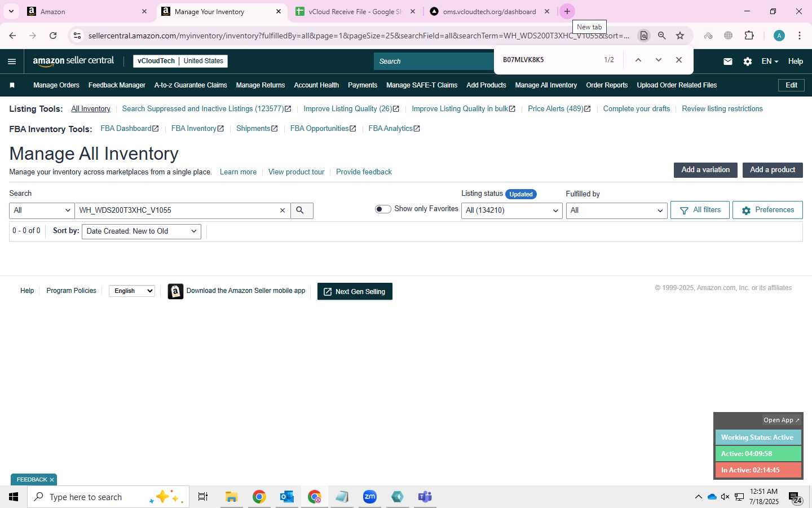Click the bookmark icon in the navigation bar
812x508 pixels.
pos(12,85)
